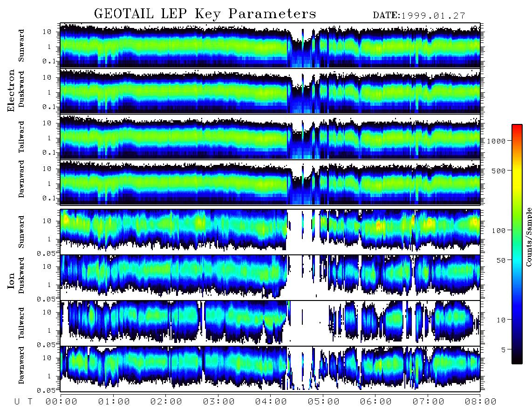Click inside the Ion Dawnward spectrogram panel
This screenshot has width=532, height=410.
[270, 369]
